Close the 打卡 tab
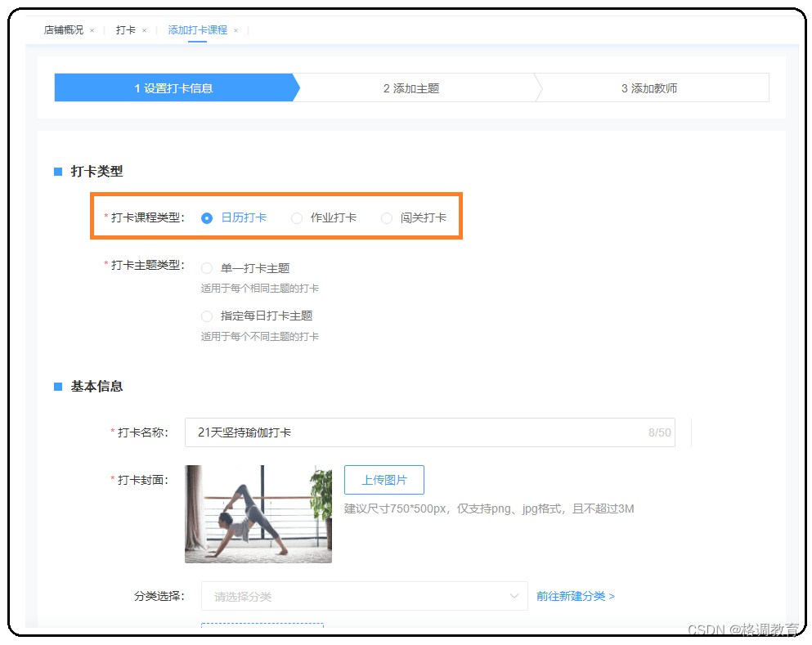This screenshot has height=645, width=812. (x=144, y=30)
